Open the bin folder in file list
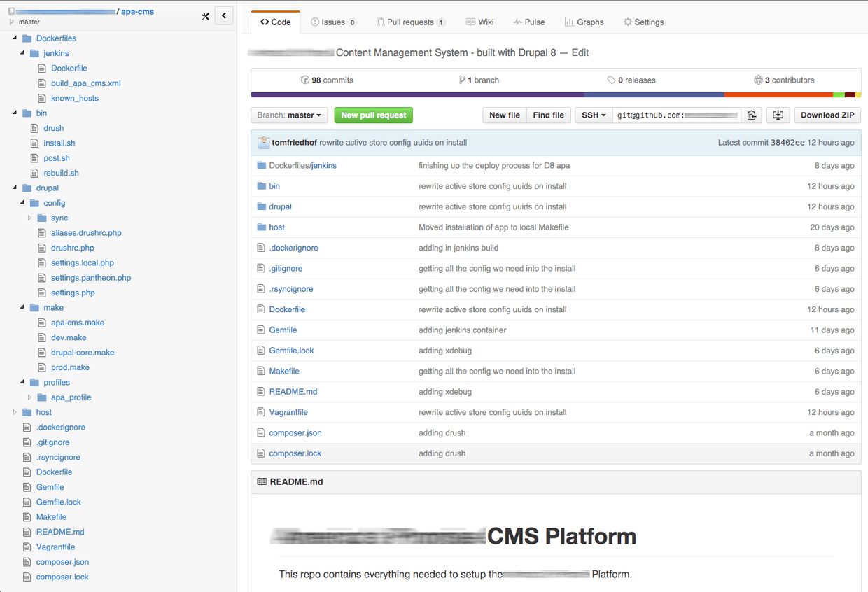This screenshot has height=592, width=868. [274, 186]
